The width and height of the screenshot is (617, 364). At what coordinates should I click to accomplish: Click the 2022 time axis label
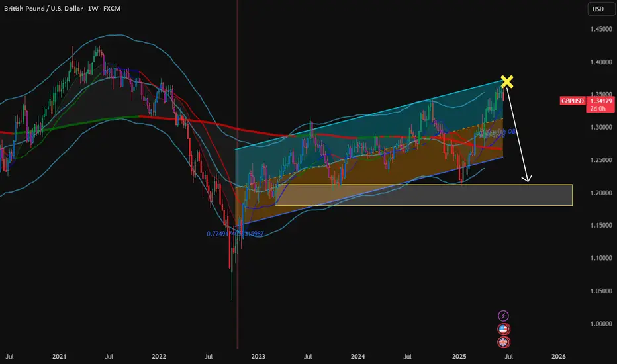(x=159, y=357)
